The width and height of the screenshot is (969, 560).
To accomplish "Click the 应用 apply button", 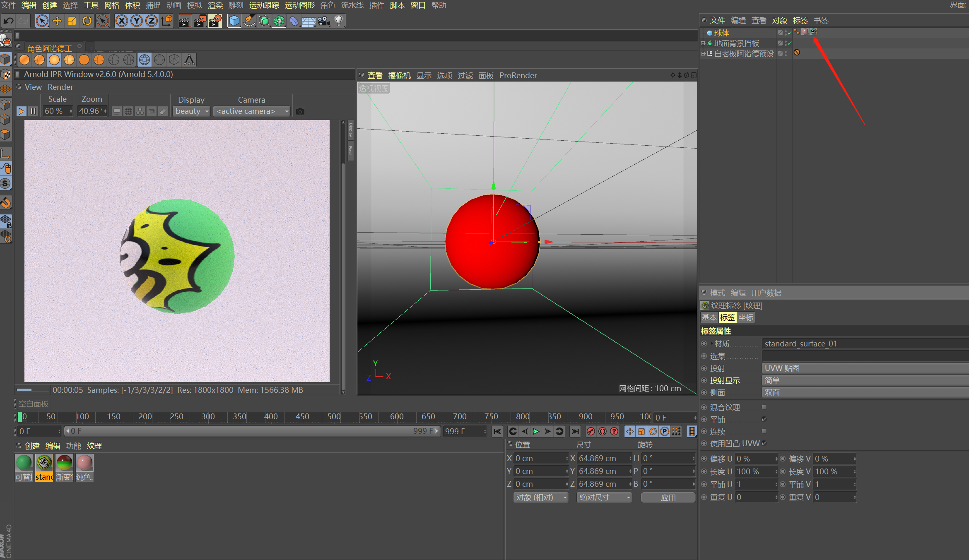I will pyautogui.click(x=668, y=498).
